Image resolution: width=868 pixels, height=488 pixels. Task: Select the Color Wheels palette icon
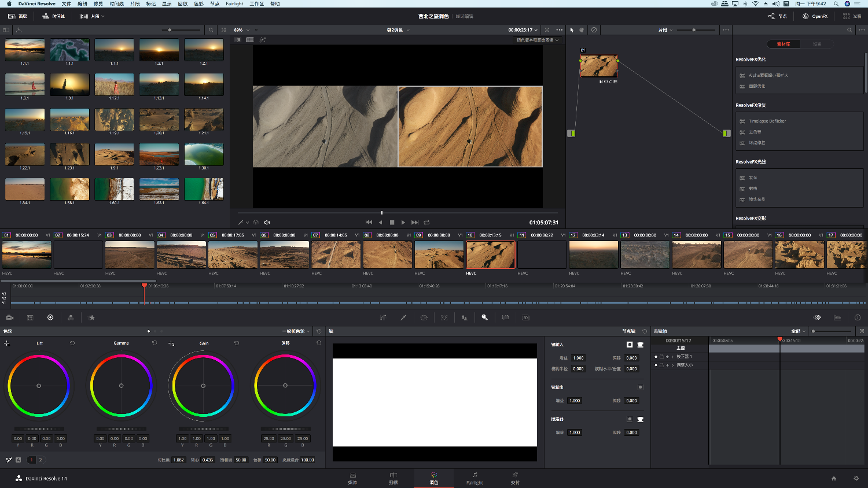click(50, 317)
